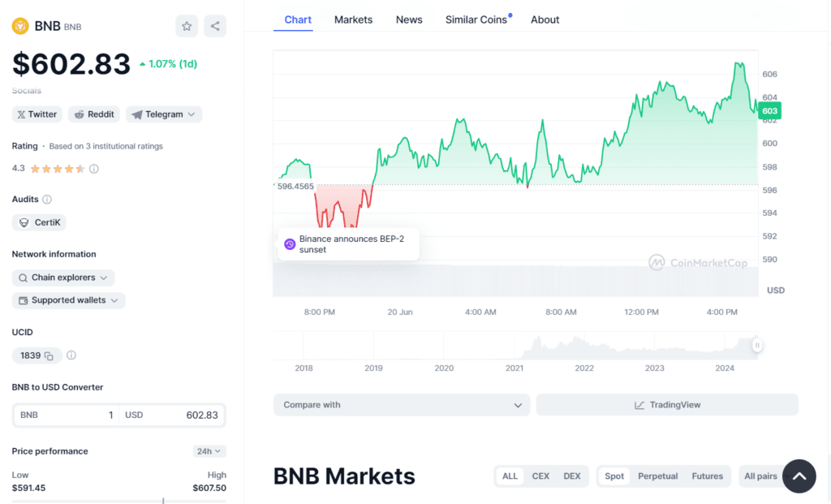
Task: Select the ALL markets filter
Action: (510, 476)
